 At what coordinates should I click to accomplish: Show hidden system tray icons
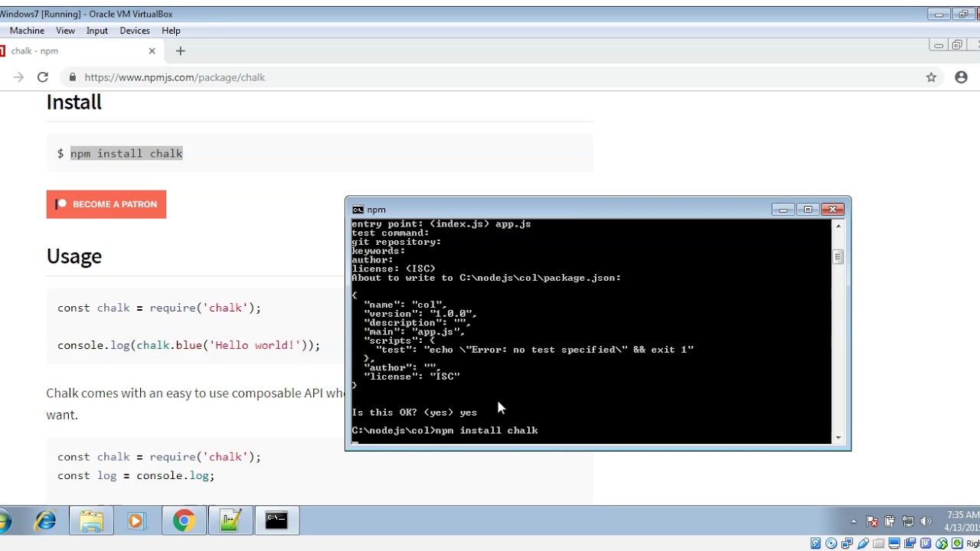[x=854, y=522]
